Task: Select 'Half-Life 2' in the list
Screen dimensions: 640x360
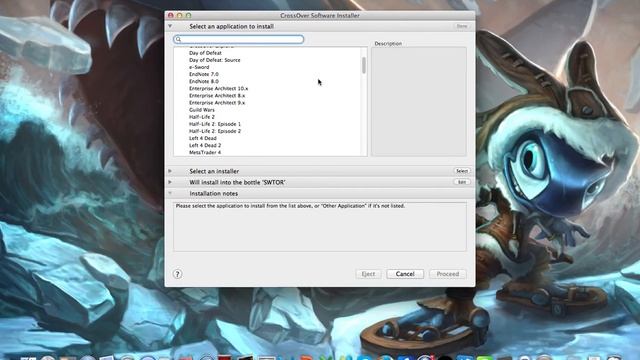Action: pos(202,117)
